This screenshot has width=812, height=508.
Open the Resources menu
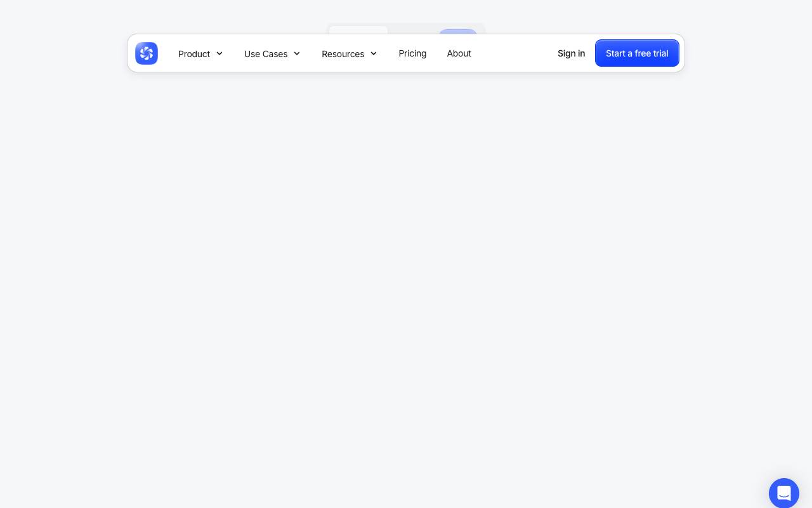(x=350, y=53)
